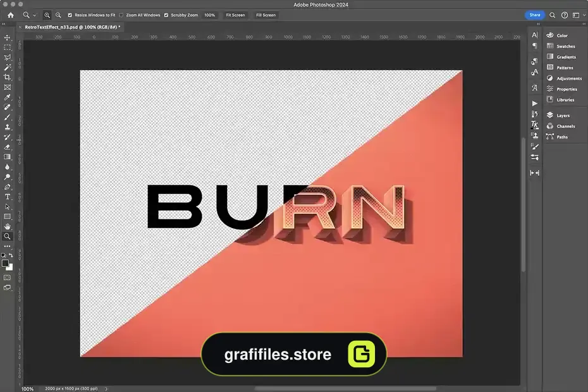The width and height of the screenshot is (588, 392).
Task: Select the Polygonal Lasso tool
Action: coord(7,58)
